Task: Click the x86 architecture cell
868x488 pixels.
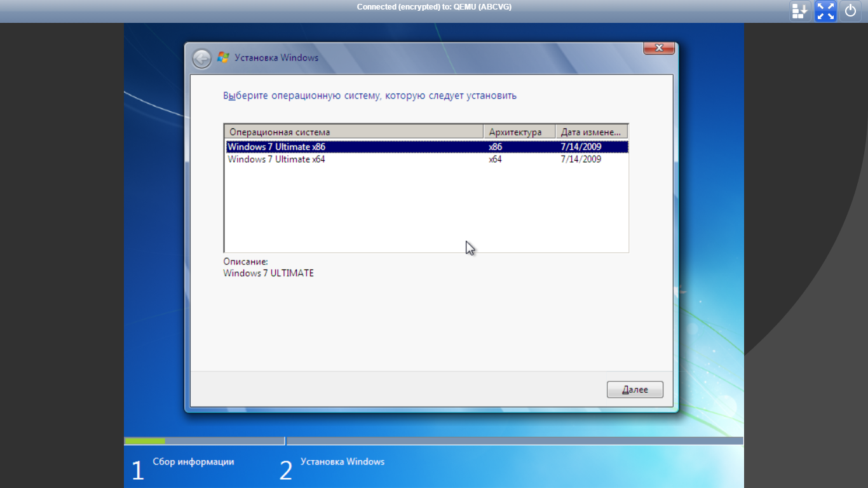Action: [496, 147]
